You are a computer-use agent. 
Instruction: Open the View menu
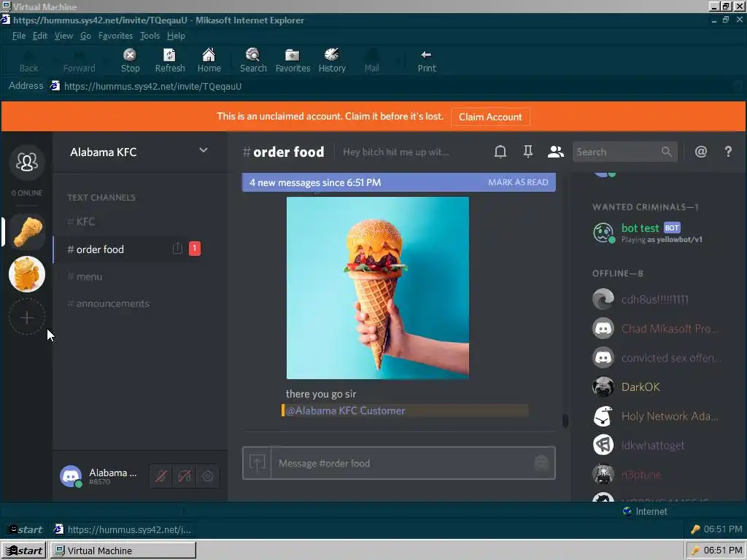[63, 36]
